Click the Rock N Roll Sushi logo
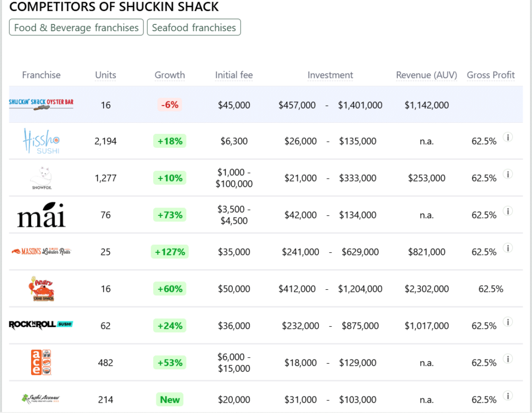 (x=41, y=325)
